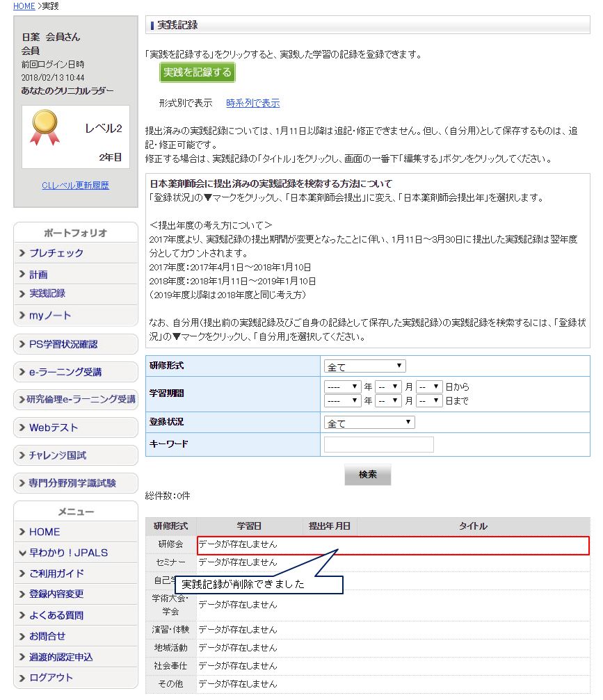
Task: Click the 演習・体験 row label
Action: 170,630
